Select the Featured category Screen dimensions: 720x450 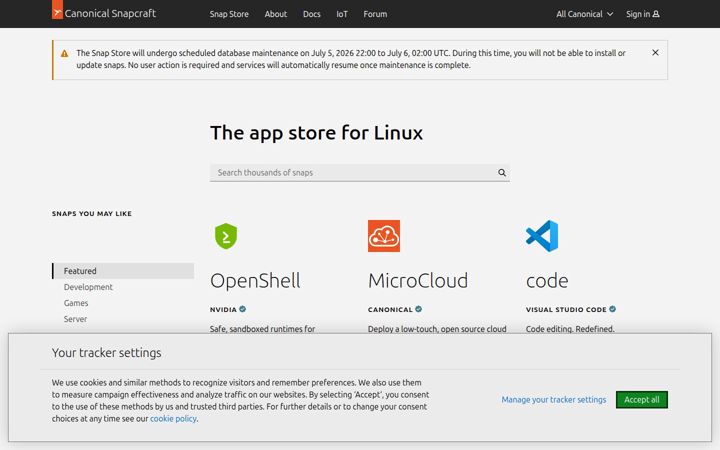[x=123, y=271]
